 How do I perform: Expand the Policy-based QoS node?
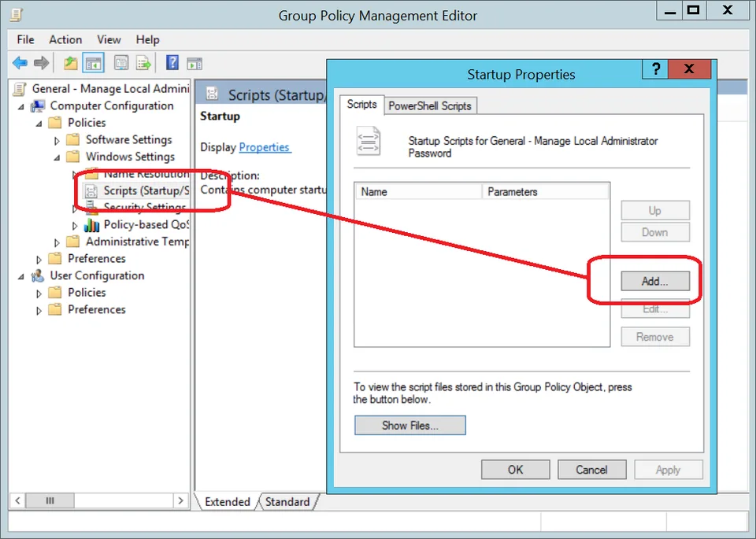75,225
